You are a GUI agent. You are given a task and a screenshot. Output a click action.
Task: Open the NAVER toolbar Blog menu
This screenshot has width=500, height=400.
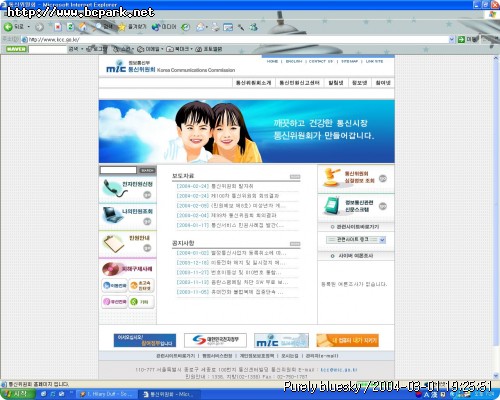point(97,49)
